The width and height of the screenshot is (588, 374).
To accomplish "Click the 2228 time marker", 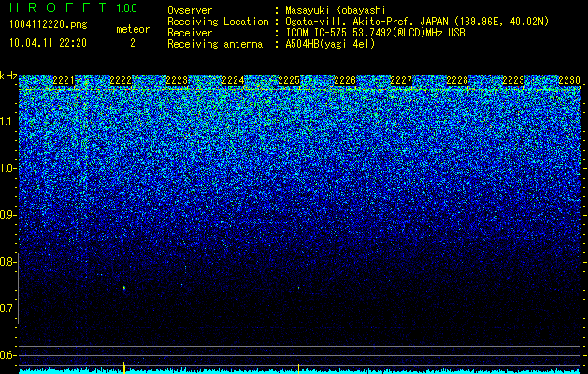I will pos(457,80).
